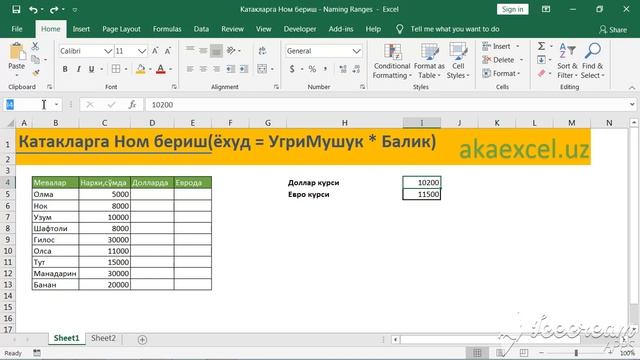Toggle Center alignment
Image resolution: width=640 pixels, height=360 pixels.
(x=203, y=69)
